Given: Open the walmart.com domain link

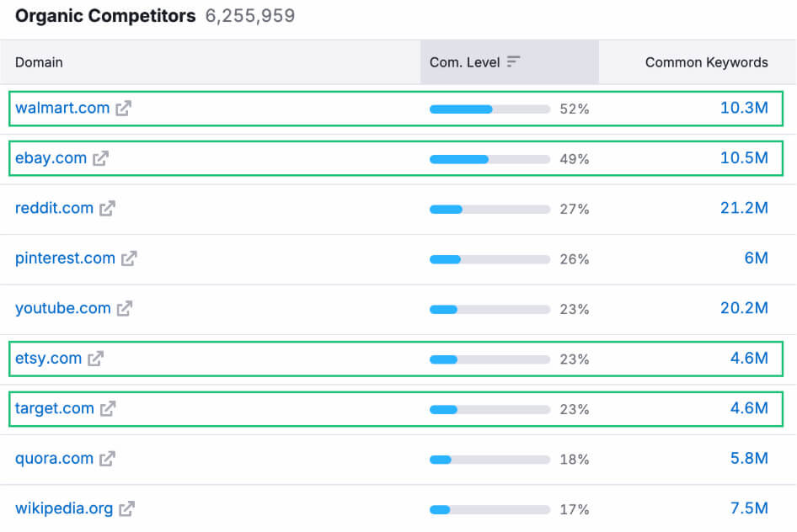Looking at the screenshot, I should tap(62, 108).
